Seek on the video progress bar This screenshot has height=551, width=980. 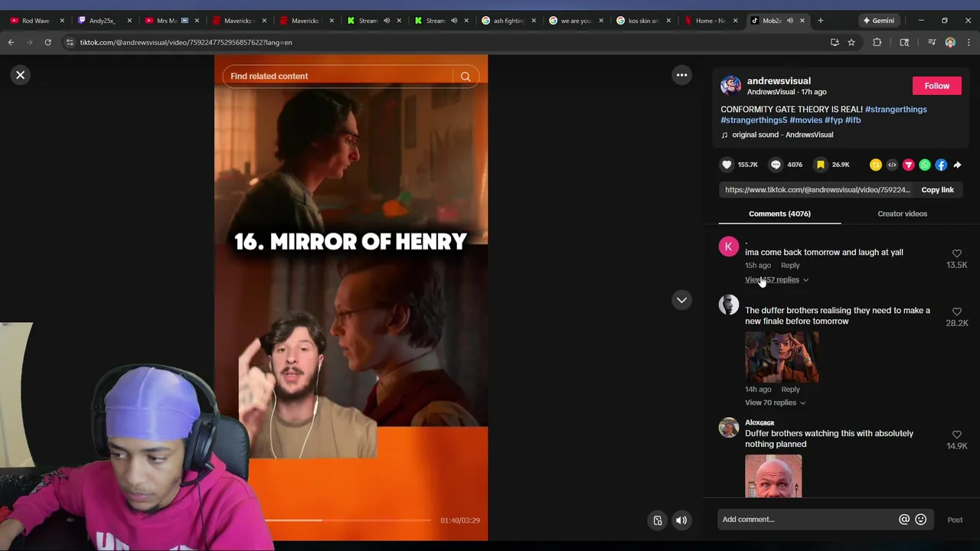click(x=348, y=520)
